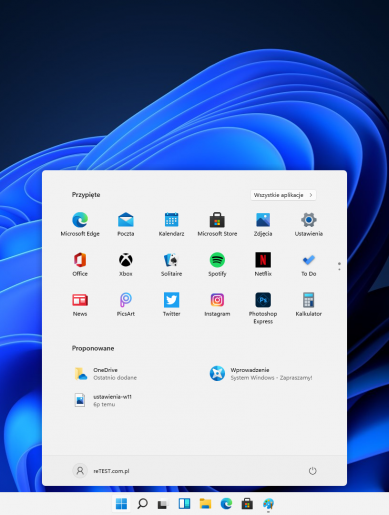Viewport: 389px width, 515px height.
Task: Open the Kalendarz app
Action: pos(171,224)
